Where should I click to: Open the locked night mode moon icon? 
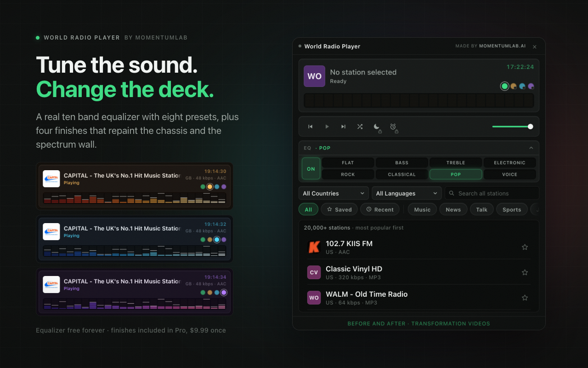click(377, 126)
